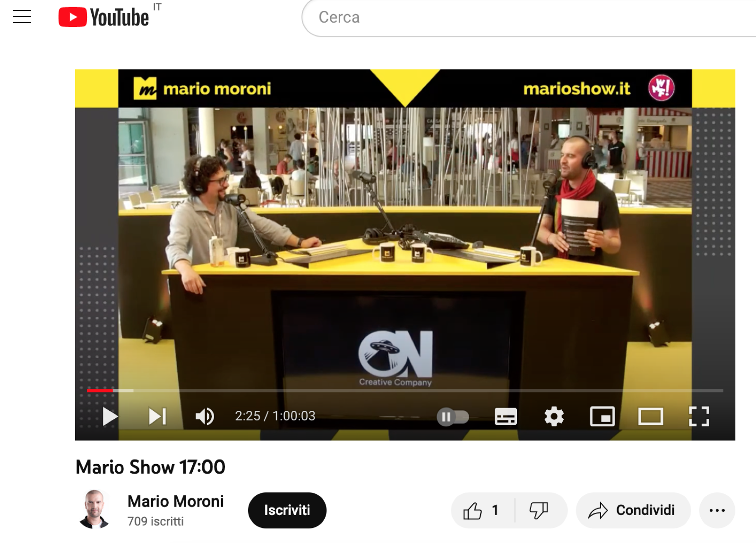Share the video via Condividi

point(633,510)
